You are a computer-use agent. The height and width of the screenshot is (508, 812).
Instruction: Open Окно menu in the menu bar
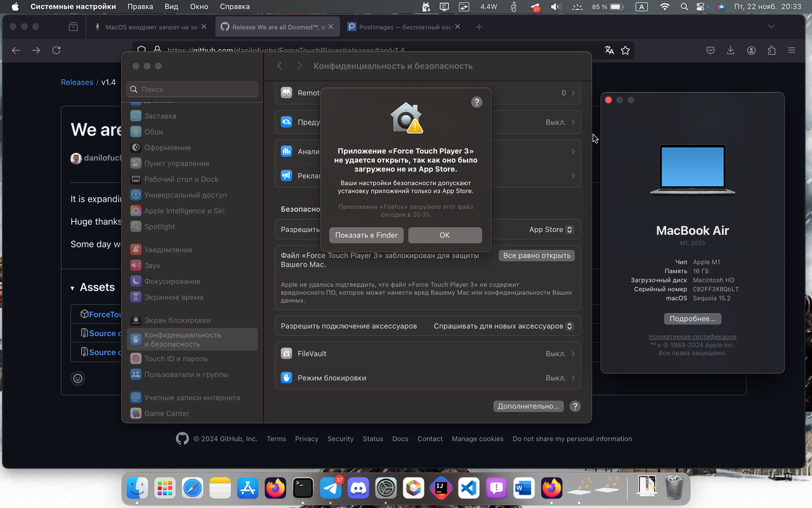pos(199,6)
